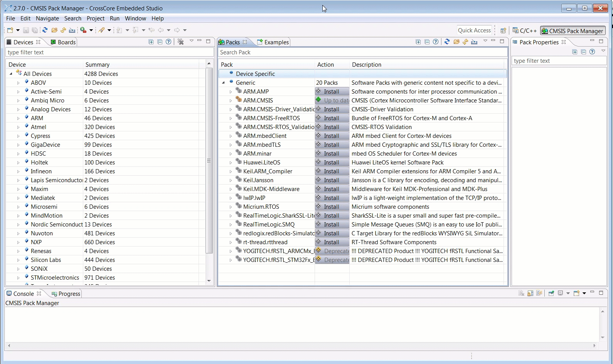
Task: Click the yellow folder icon in Packs view toolbar
Action: pyautogui.click(x=456, y=42)
